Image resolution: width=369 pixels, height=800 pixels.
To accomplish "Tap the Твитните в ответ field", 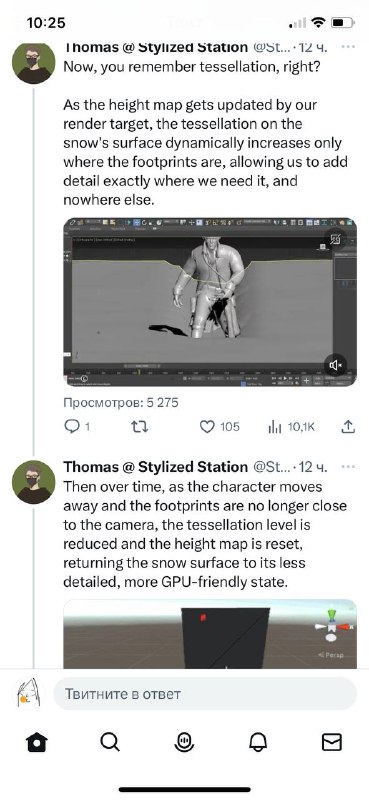I will click(205, 694).
